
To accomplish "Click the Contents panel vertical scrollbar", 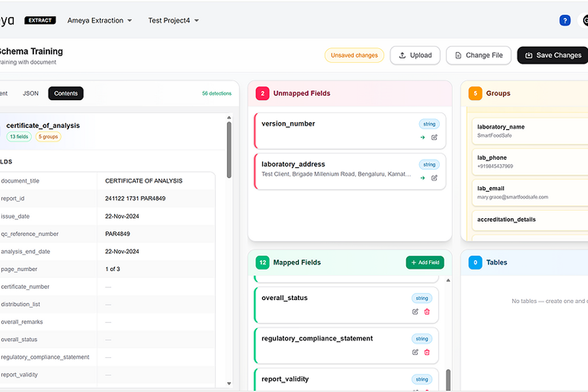I will [229, 150].
